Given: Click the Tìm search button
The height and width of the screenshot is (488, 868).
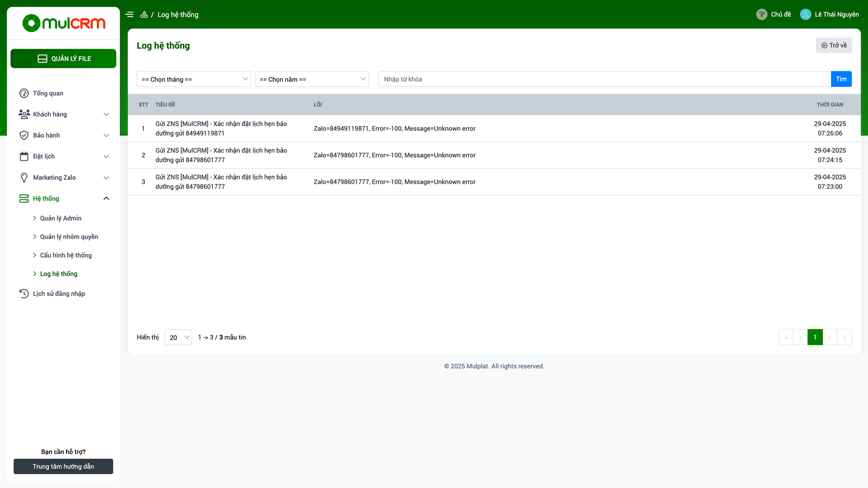Looking at the screenshot, I should tap(841, 79).
